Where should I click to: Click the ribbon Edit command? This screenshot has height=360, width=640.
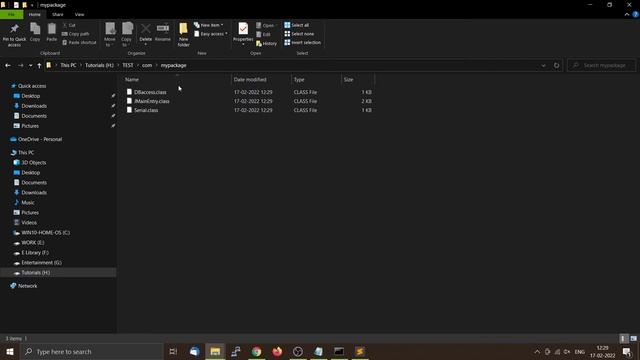263,34
